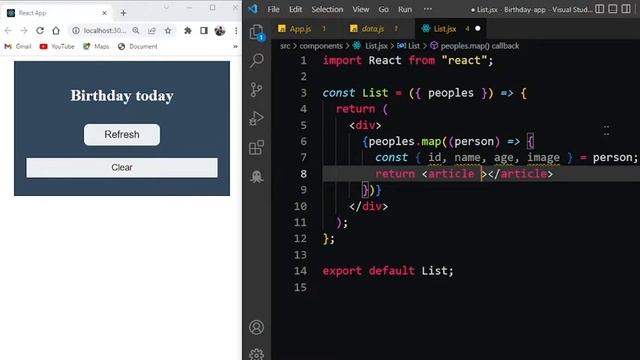Bookmark this page with star icon
The width and height of the screenshot is (640, 360).
(168, 31)
